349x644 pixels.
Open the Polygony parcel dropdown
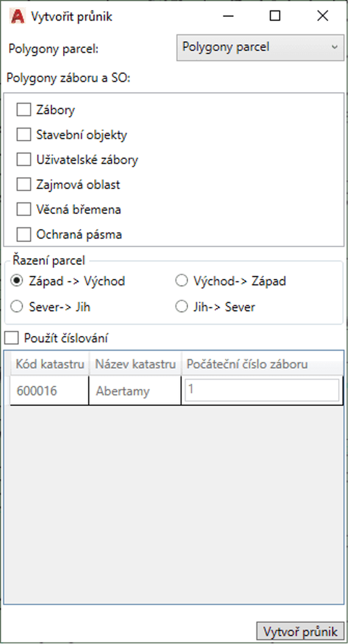click(260, 48)
